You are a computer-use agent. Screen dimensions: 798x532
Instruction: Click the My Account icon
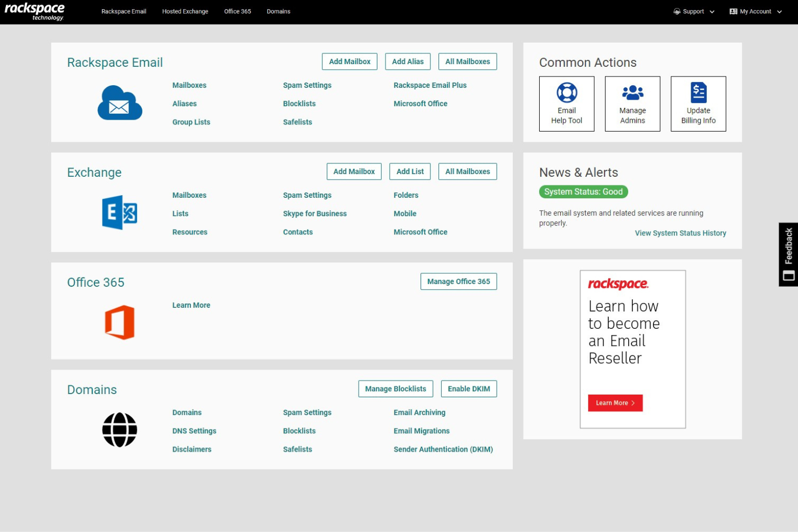[732, 11]
